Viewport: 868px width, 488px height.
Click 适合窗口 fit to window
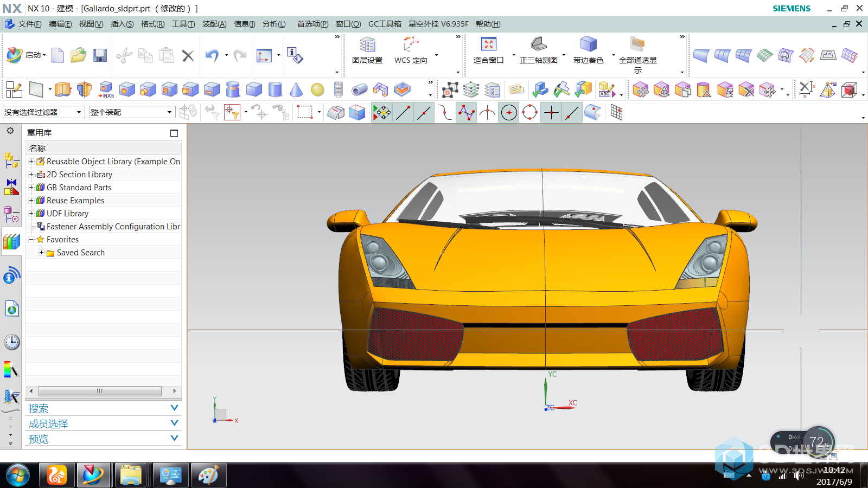[x=488, y=52]
